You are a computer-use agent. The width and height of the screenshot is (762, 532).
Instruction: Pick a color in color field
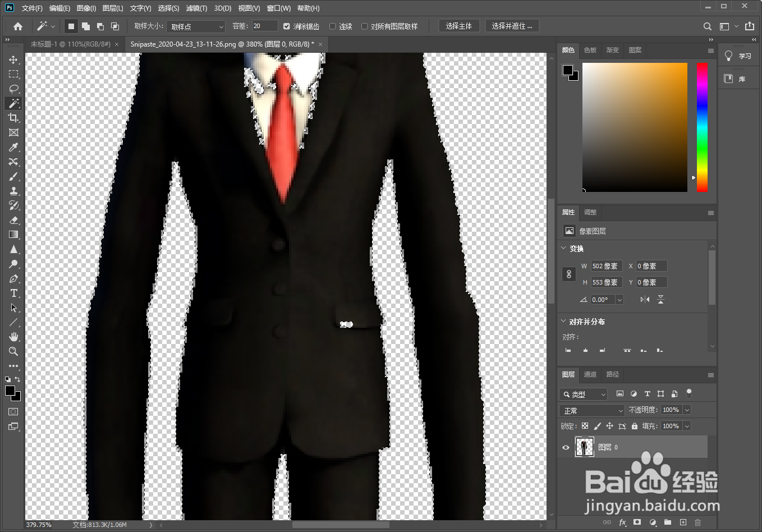635,127
